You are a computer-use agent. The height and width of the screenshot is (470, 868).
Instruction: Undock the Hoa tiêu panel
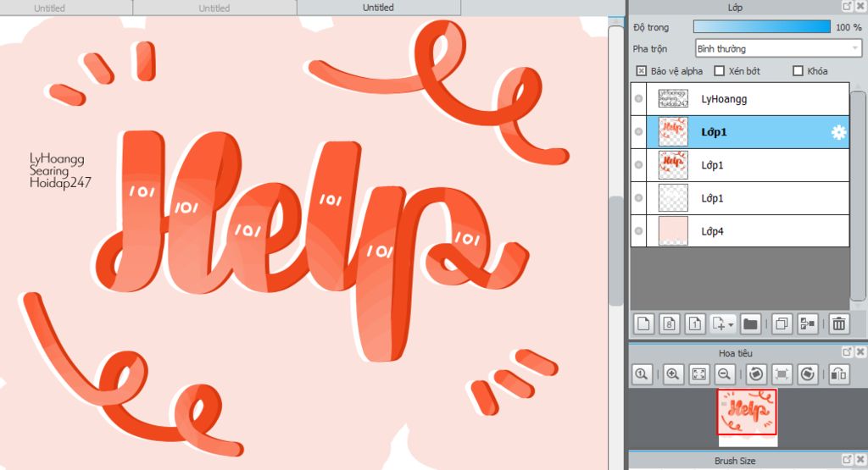(x=848, y=351)
